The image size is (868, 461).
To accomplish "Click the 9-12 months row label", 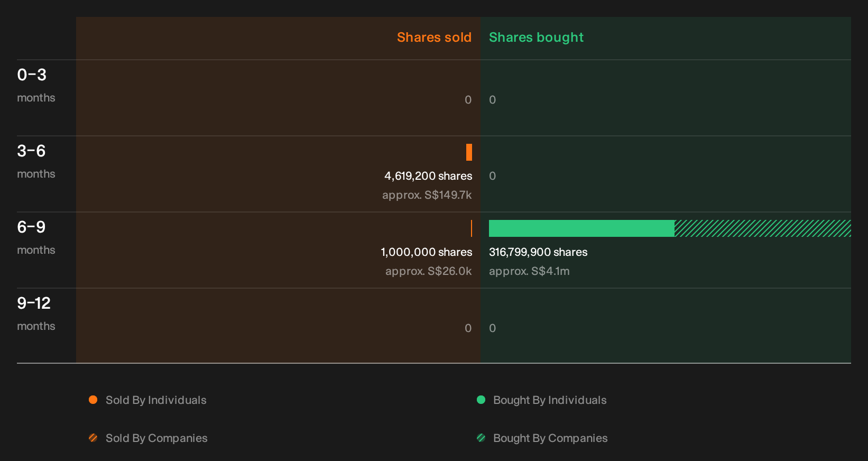I will [36, 314].
